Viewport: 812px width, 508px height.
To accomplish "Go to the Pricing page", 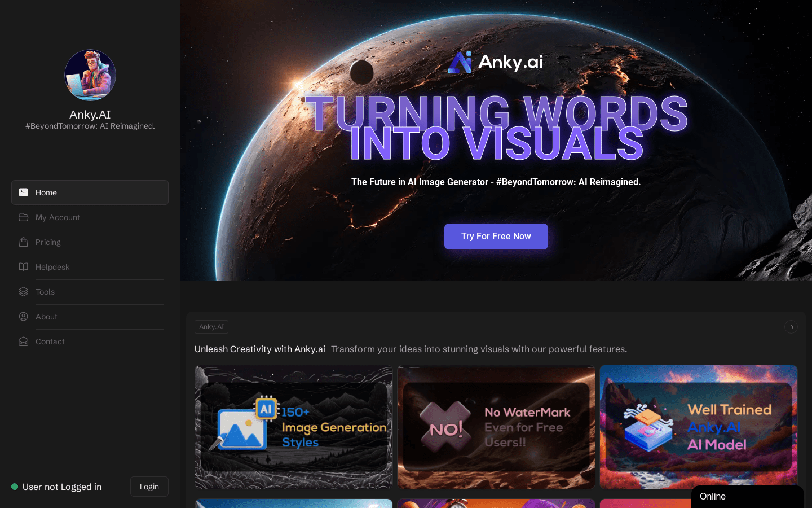I will click(x=90, y=242).
